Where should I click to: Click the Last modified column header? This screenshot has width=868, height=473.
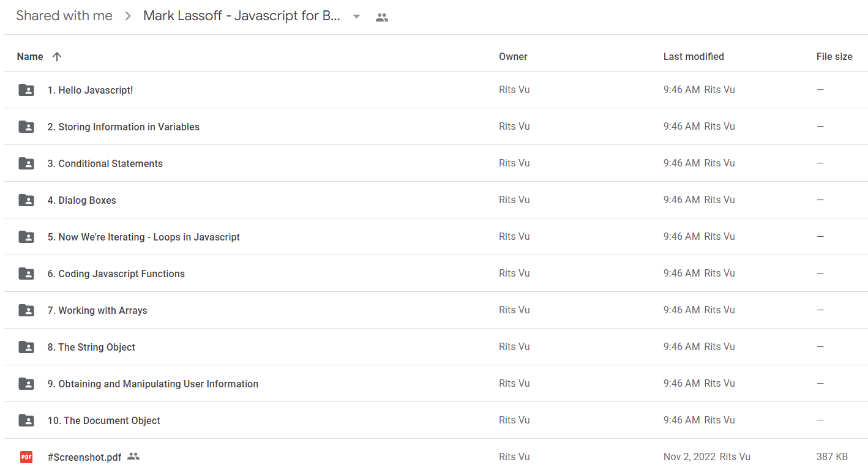tap(694, 56)
